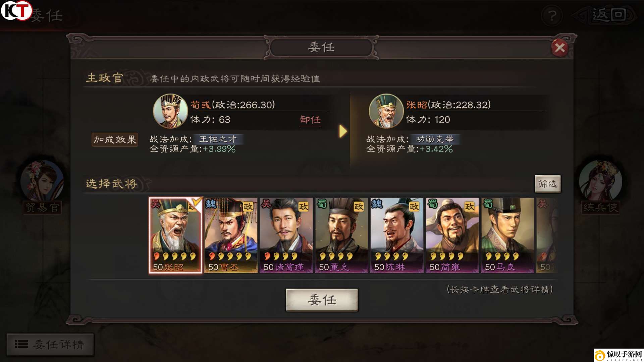Pick the 简雍 general card
Viewport: 644px width, 362px height.
pyautogui.click(x=452, y=235)
